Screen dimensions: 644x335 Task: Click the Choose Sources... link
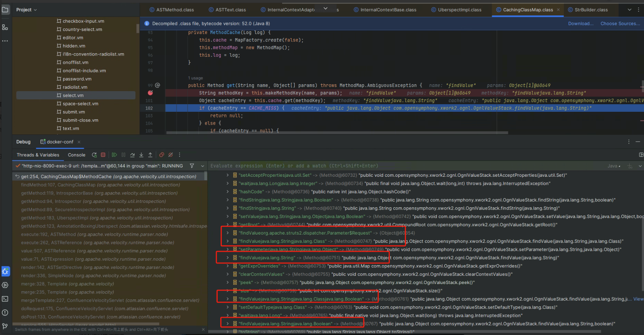click(620, 23)
